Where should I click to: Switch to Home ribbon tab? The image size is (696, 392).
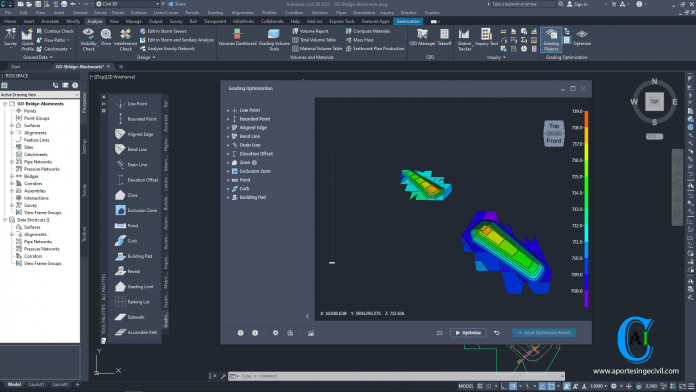click(x=10, y=21)
